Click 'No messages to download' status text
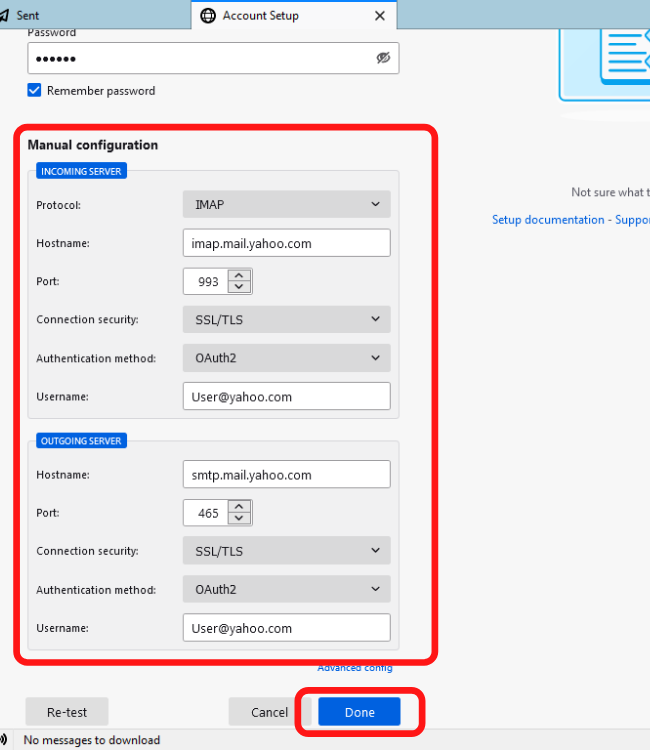This screenshot has height=750, width=650. (x=91, y=739)
